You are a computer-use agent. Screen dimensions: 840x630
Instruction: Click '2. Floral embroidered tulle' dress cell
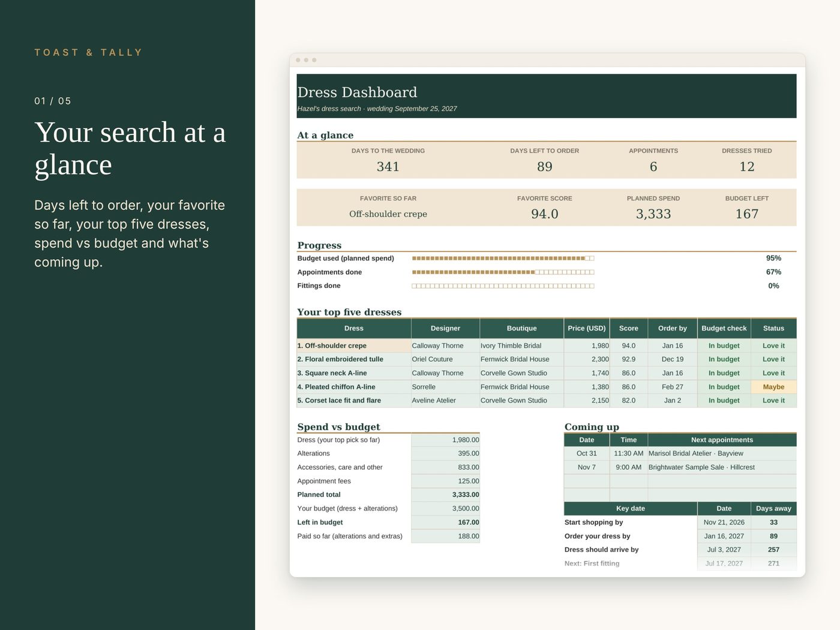[x=354, y=359]
